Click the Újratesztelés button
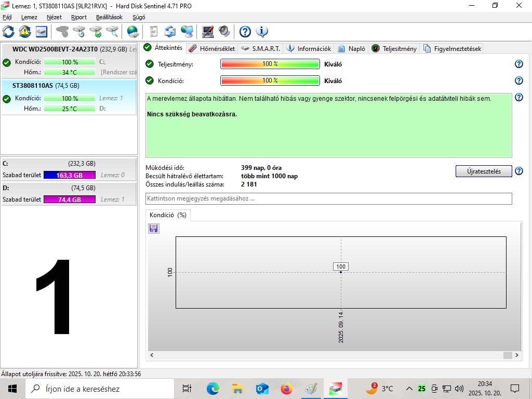The image size is (532, 399). (x=484, y=171)
